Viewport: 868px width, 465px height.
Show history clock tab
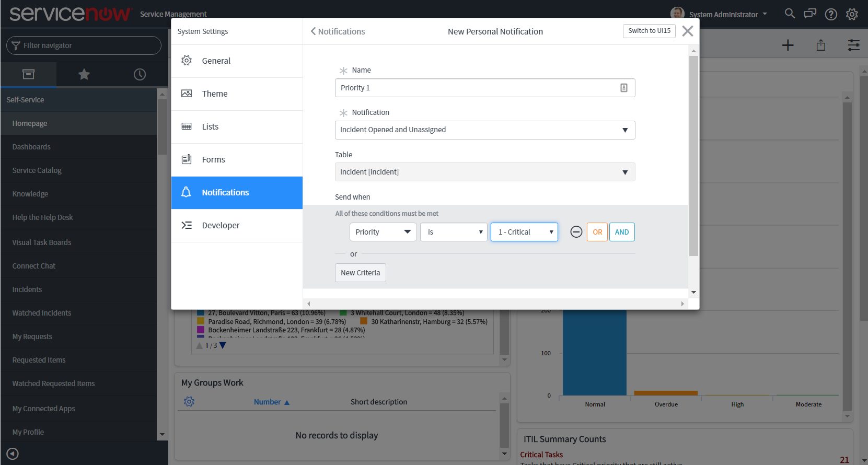tap(140, 74)
